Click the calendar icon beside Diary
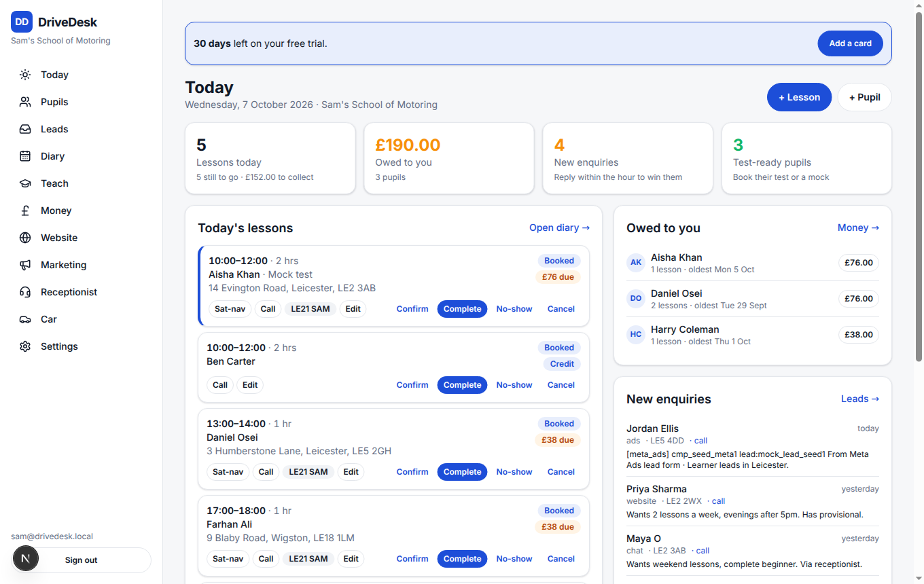924x584 pixels. pyautogui.click(x=25, y=156)
